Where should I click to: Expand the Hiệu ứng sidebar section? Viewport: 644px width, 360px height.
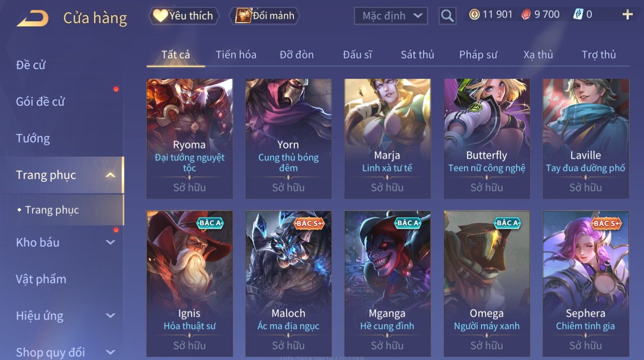click(110, 315)
